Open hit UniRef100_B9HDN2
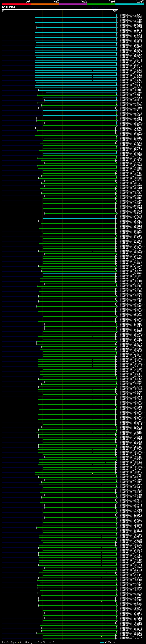 click(131, 25)
